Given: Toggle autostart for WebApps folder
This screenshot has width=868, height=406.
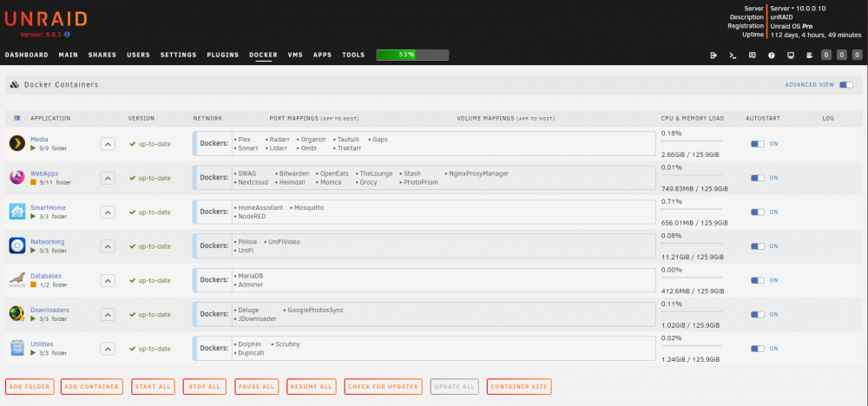Looking at the screenshot, I should [x=757, y=178].
